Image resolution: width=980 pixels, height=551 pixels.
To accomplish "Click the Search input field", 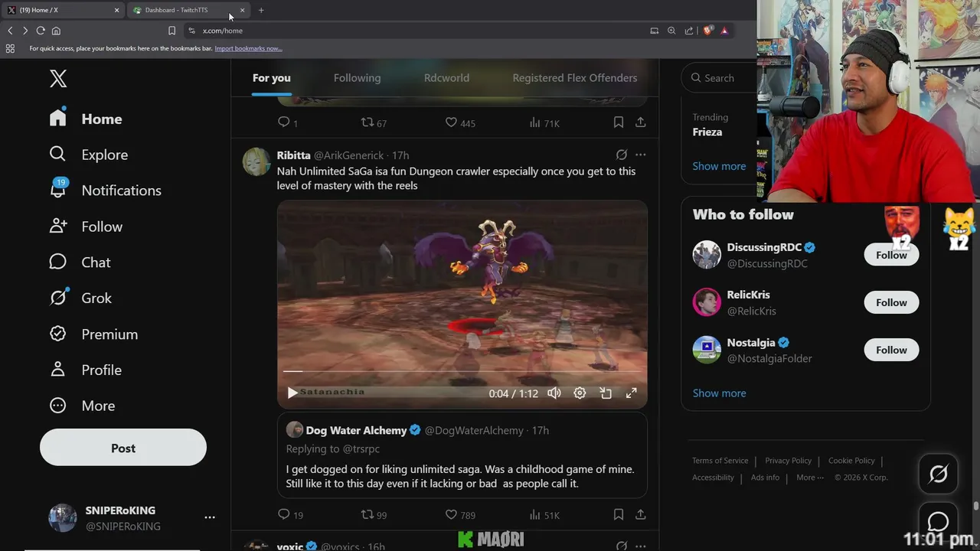I will pos(720,78).
